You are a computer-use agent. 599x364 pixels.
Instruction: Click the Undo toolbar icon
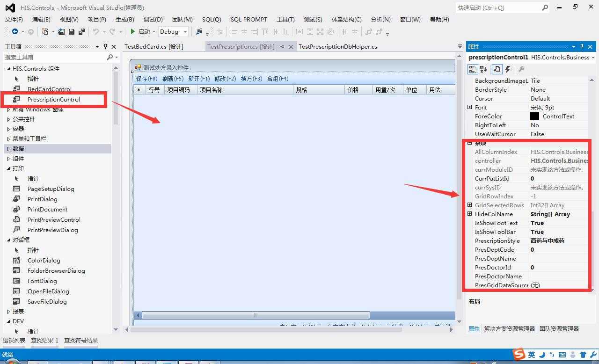(96, 31)
